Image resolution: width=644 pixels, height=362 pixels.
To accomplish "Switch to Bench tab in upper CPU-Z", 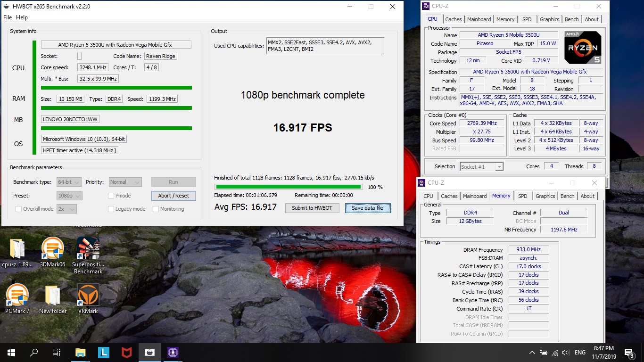I will point(571,19).
